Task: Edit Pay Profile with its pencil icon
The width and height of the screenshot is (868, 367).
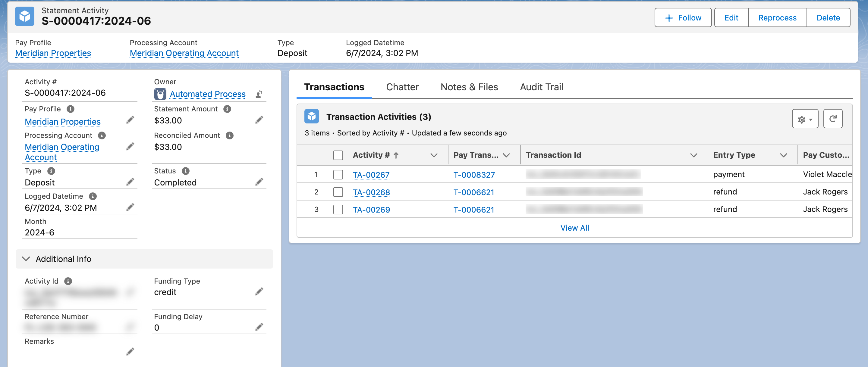Action: coord(130,120)
